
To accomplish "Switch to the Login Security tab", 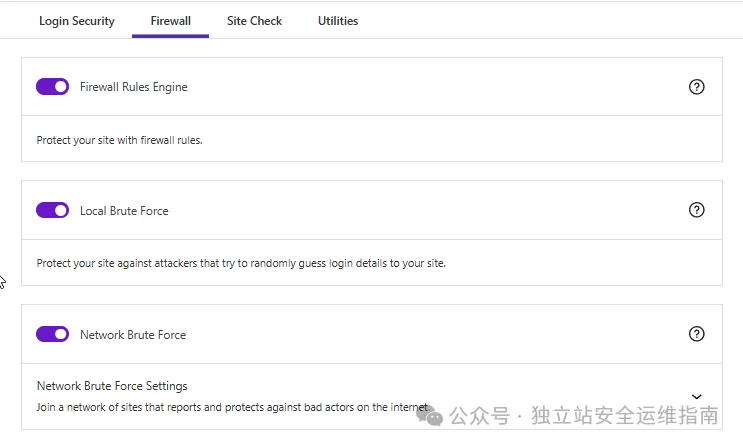I will (x=77, y=21).
